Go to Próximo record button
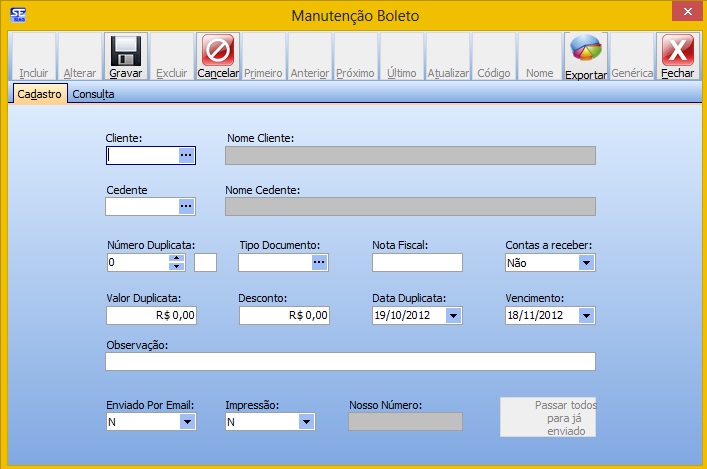The image size is (707, 469). [x=356, y=56]
